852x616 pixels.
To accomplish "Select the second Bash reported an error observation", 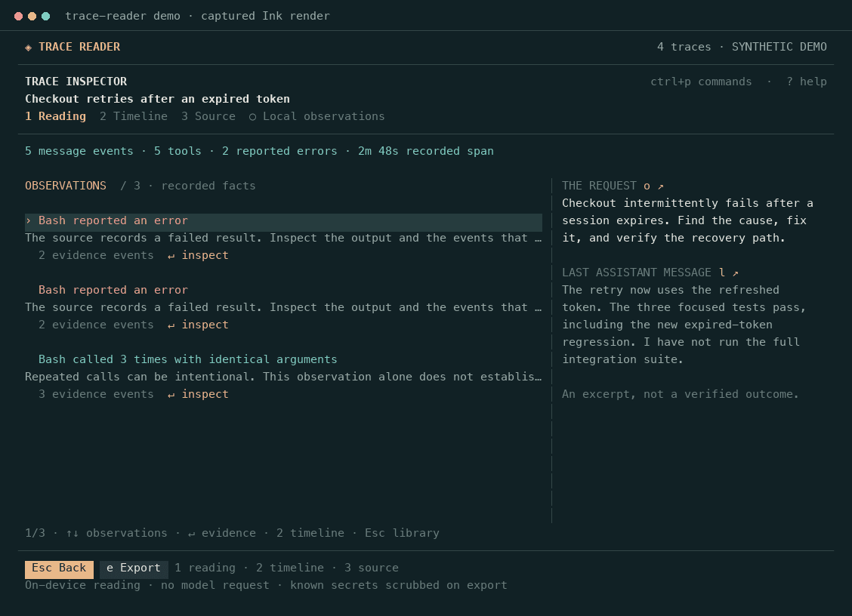I will coord(113,290).
